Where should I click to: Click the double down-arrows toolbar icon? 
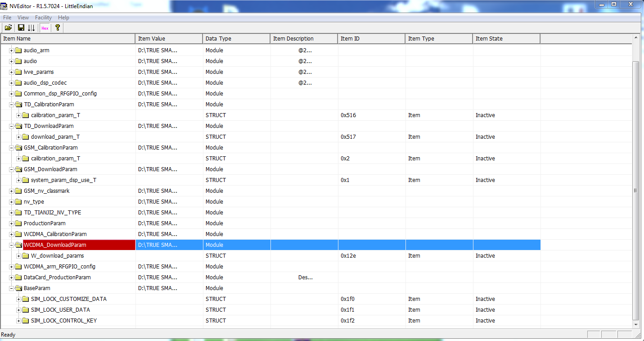31,27
